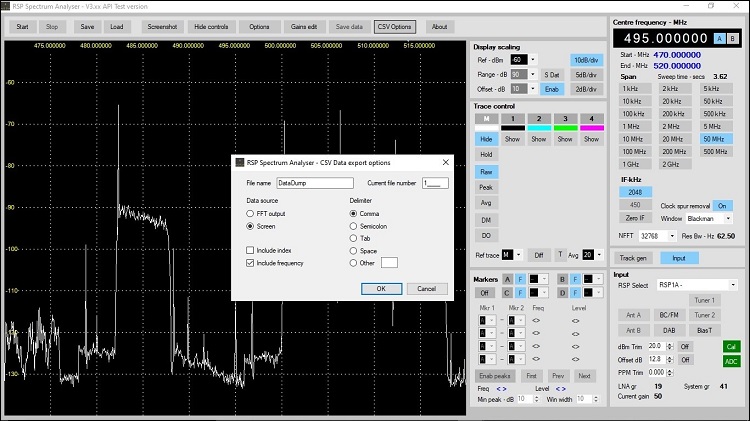
Task: Click the green Cal indicator button
Action: click(732, 346)
